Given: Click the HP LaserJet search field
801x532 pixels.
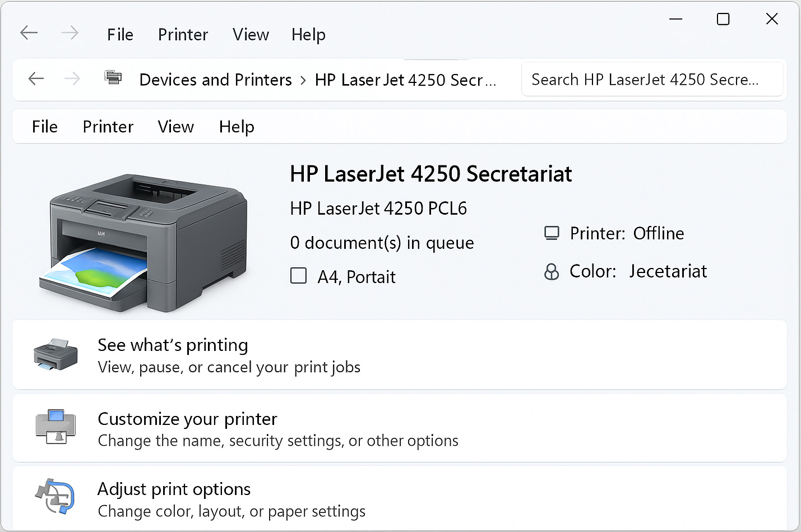Looking at the screenshot, I should 652,79.
